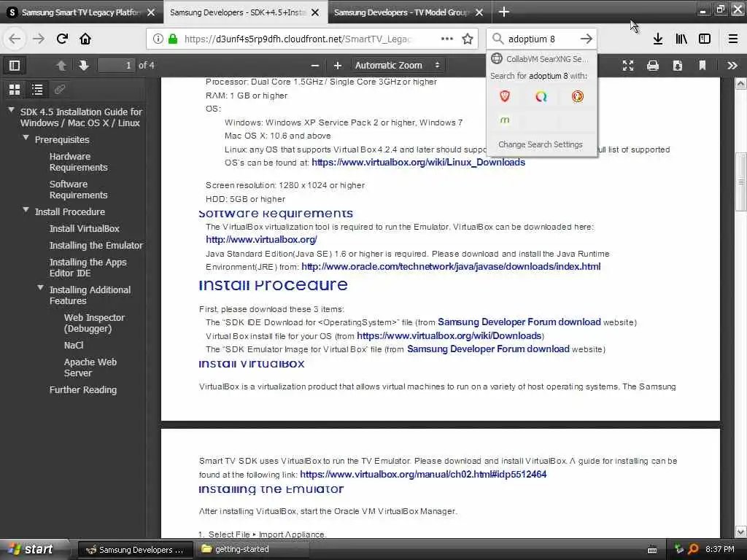This screenshot has height=560, width=747.
Task: Open Further Reading outline entry
Action: pos(83,389)
